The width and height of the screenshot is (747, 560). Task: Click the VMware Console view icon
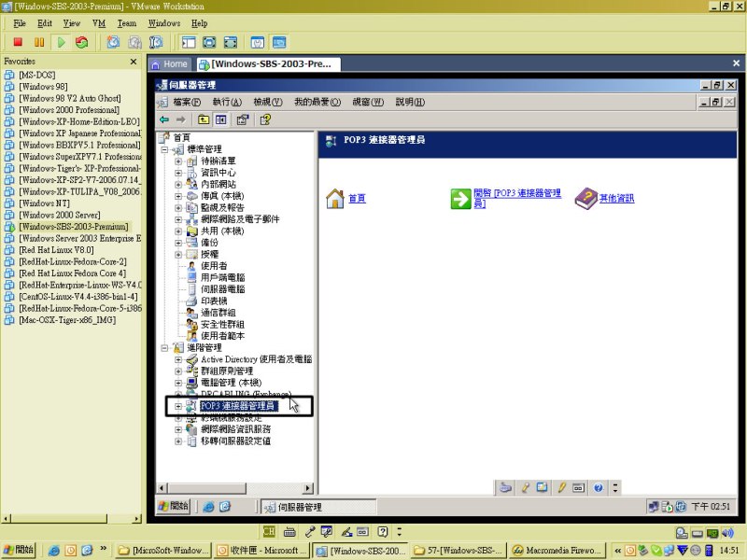(x=279, y=42)
